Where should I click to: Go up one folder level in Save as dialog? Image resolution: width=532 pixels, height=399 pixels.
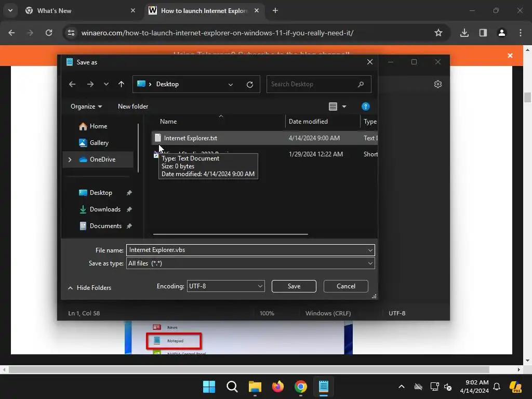click(x=121, y=84)
